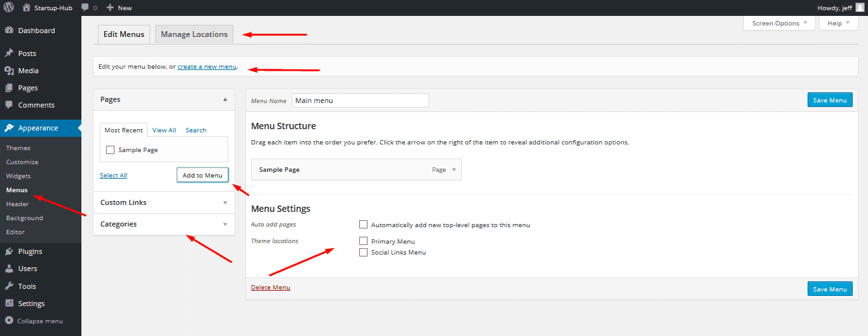Open the Screen Options dropdown
Image resolution: width=868 pixels, height=336 pixels.
point(780,24)
